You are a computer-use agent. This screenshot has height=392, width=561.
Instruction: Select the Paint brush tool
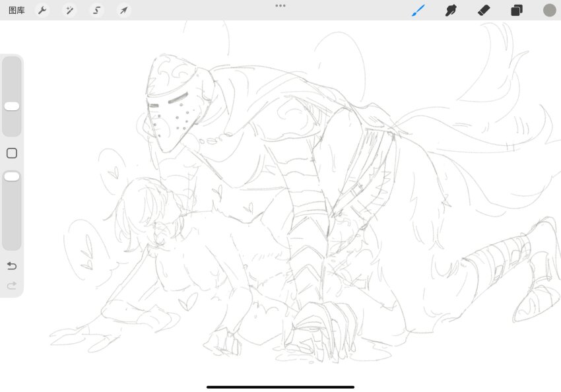418,11
